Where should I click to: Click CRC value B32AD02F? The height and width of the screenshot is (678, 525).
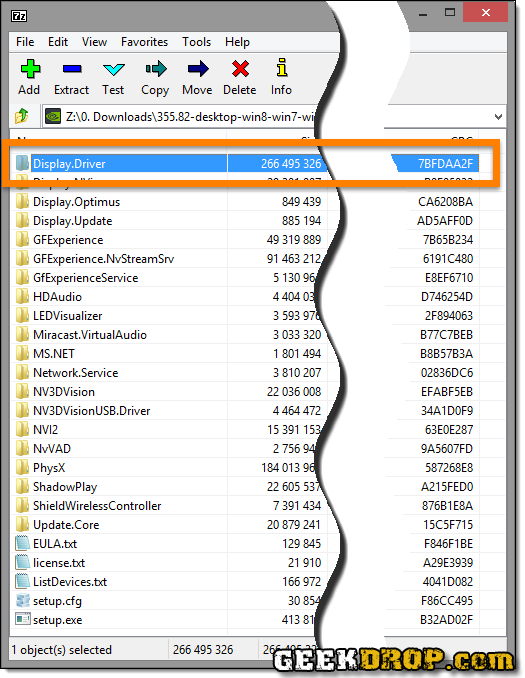click(446, 620)
